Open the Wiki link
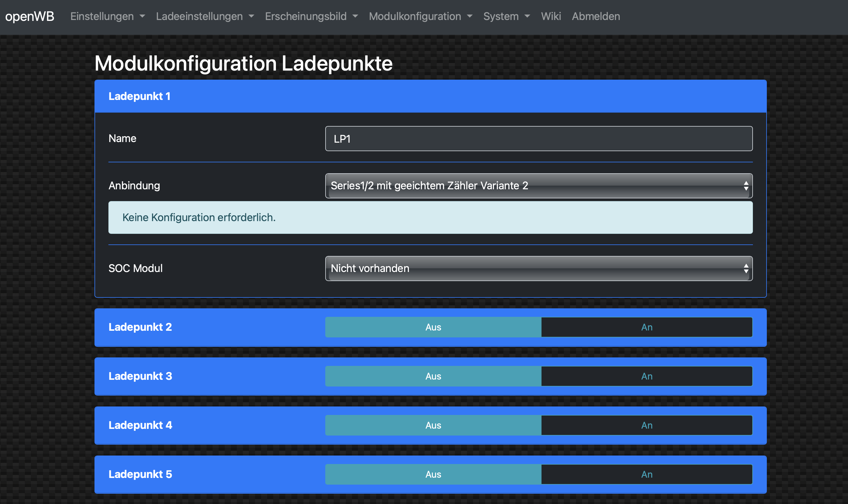This screenshot has width=848, height=504. point(551,16)
